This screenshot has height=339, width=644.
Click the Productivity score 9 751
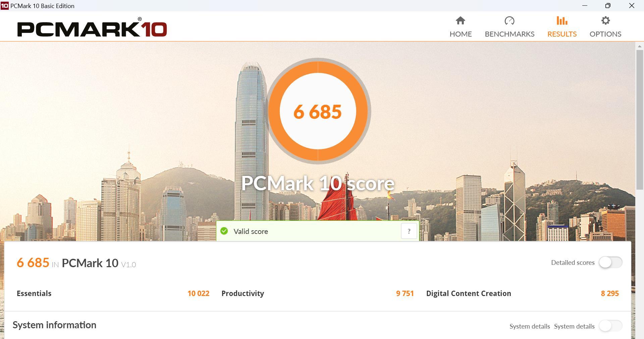[405, 293]
